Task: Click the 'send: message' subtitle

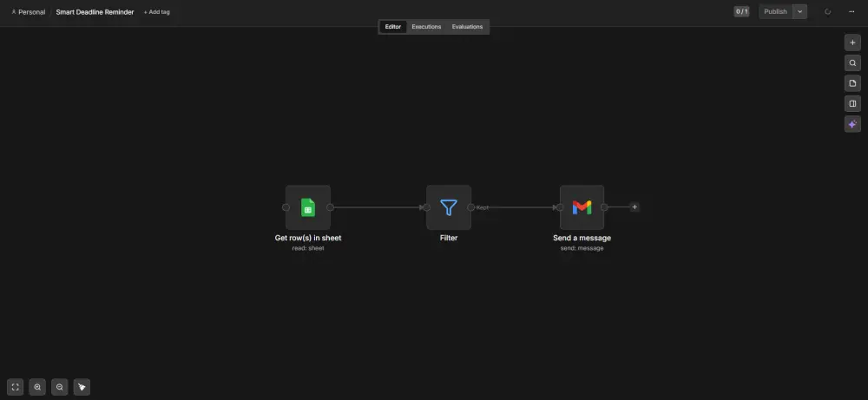Action: coord(582,248)
